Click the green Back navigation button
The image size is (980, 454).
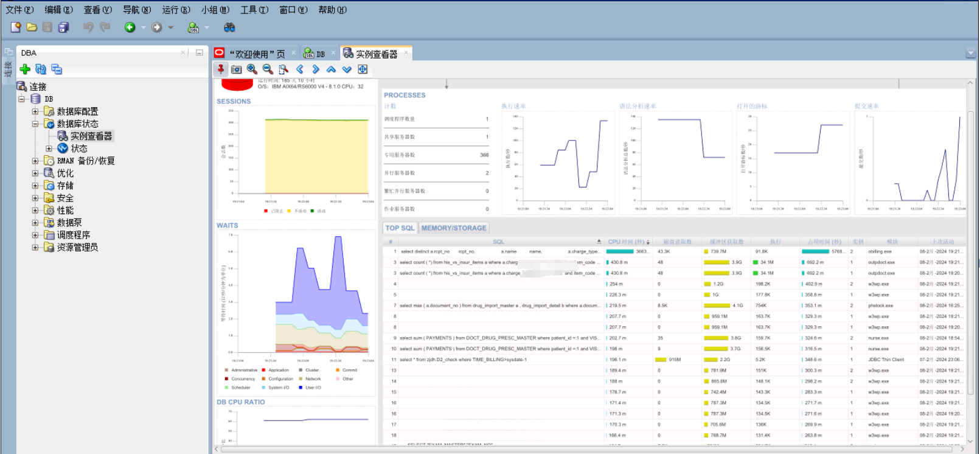(x=130, y=27)
